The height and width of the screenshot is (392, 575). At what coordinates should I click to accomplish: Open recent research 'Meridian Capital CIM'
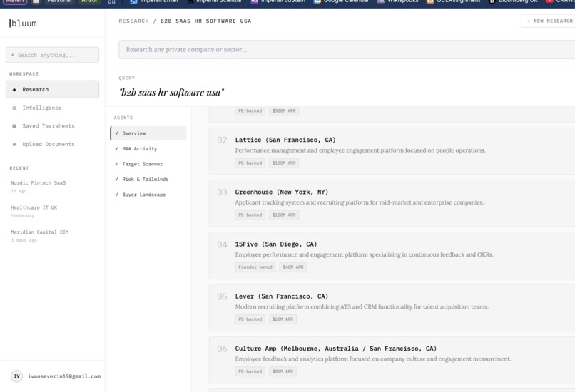click(x=40, y=232)
